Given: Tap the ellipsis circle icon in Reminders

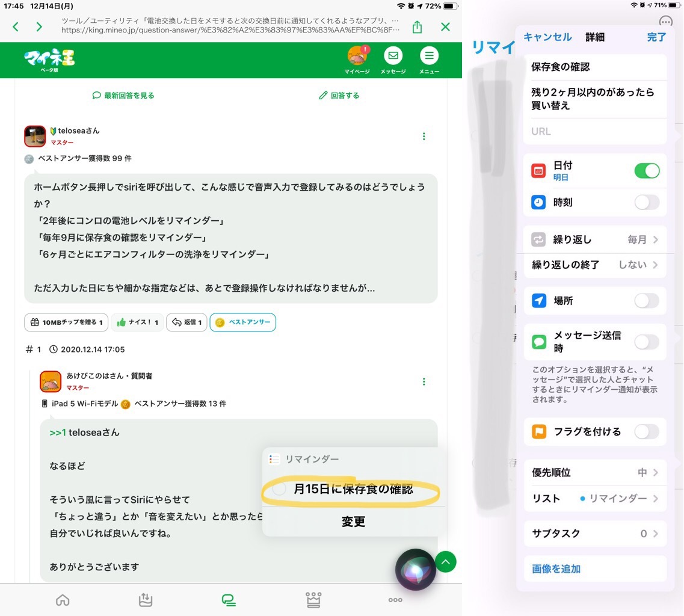Looking at the screenshot, I should [666, 22].
